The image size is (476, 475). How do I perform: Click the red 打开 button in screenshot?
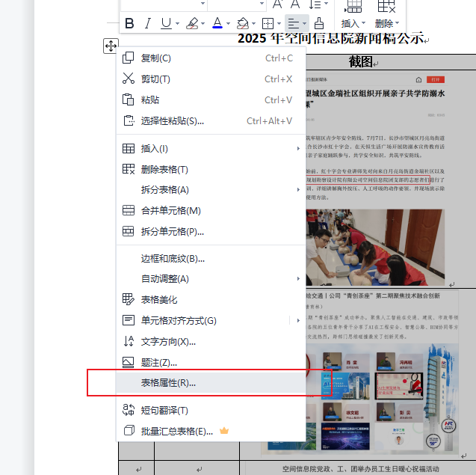(436, 79)
